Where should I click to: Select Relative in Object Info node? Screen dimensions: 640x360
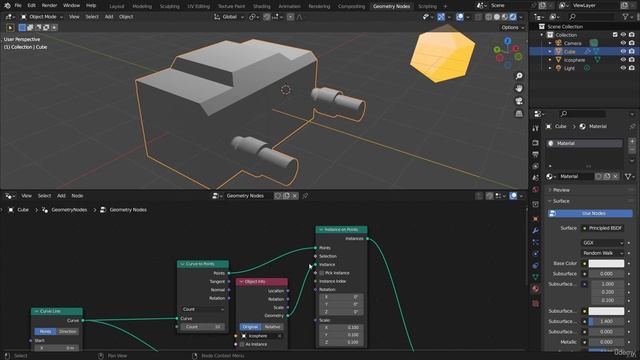[272, 327]
